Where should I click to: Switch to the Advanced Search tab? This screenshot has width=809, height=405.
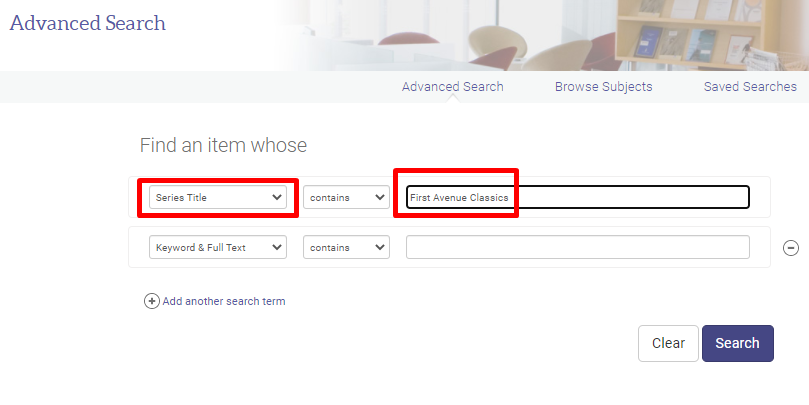click(x=453, y=87)
